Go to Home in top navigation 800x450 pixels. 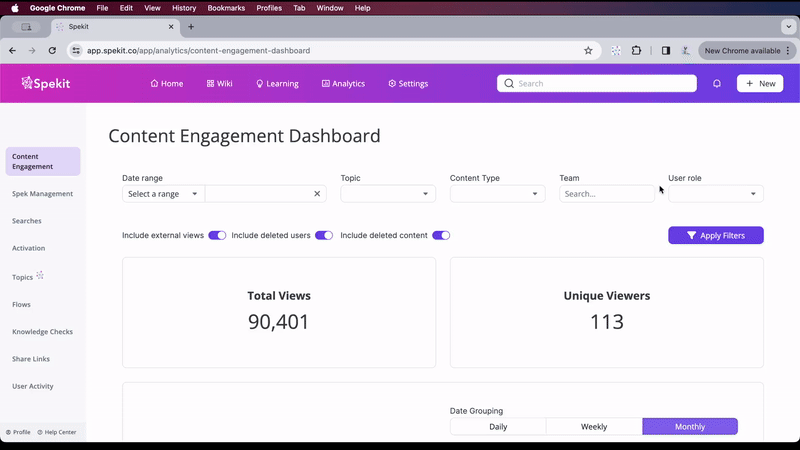coord(167,84)
